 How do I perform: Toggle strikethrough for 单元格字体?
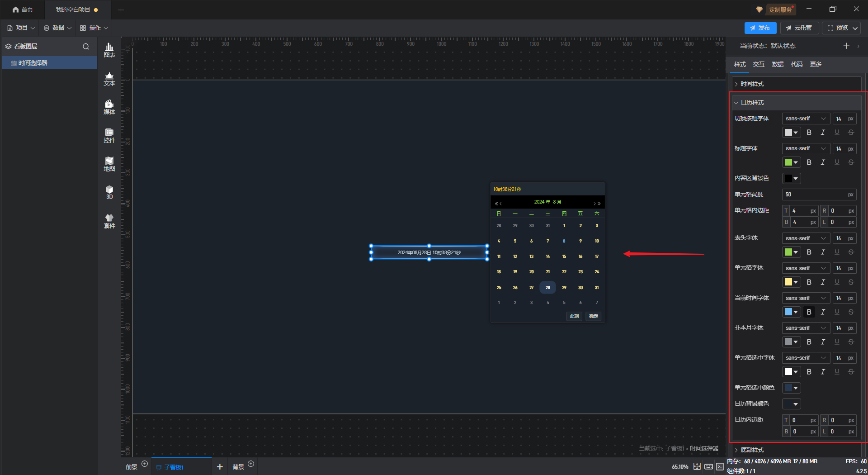click(851, 282)
